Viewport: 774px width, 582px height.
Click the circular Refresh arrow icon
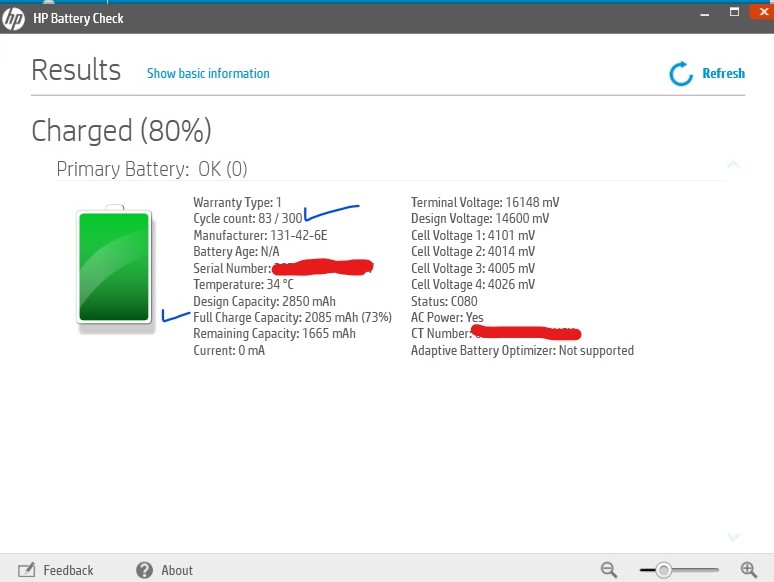(x=681, y=74)
